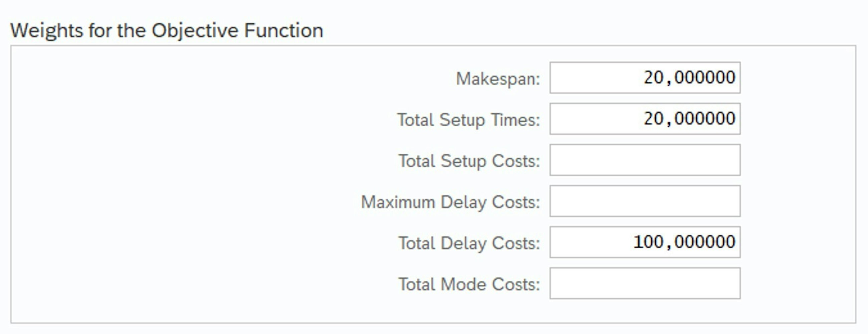This screenshot has height=334, width=868.
Task: Select the empty Maximum Delay Costs field
Action: [x=644, y=201]
